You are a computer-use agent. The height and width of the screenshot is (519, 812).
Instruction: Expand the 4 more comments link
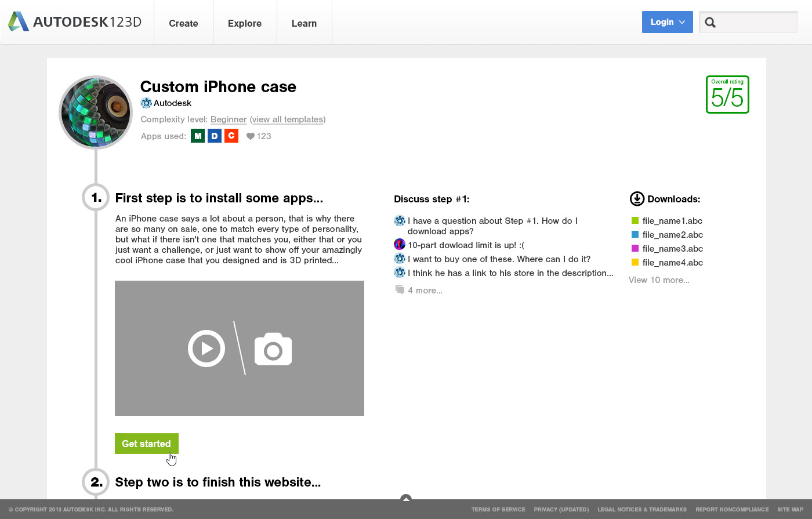pyautogui.click(x=425, y=291)
